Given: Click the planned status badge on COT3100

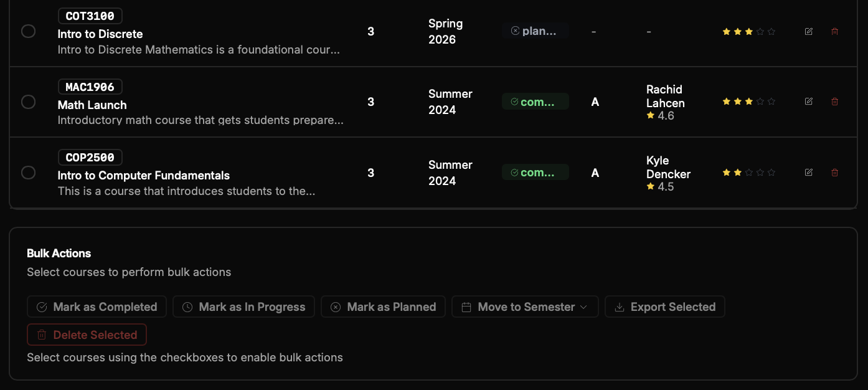Looking at the screenshot, I should coord(535,30).
